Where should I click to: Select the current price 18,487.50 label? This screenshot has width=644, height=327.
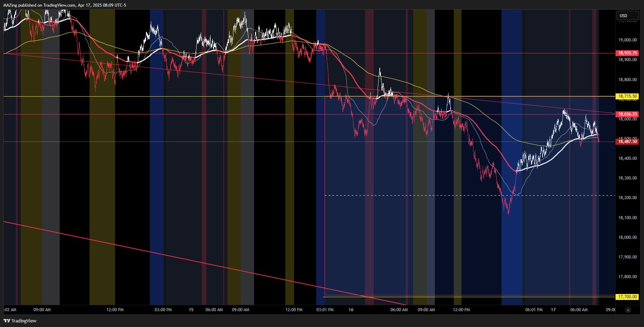click(x=627, y=142)
